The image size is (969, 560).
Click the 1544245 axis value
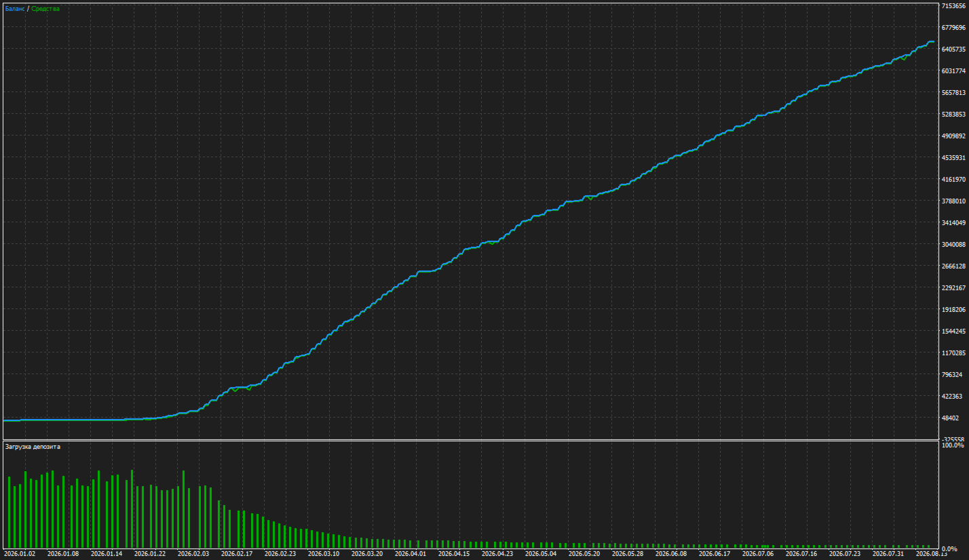tap(953, 332)
